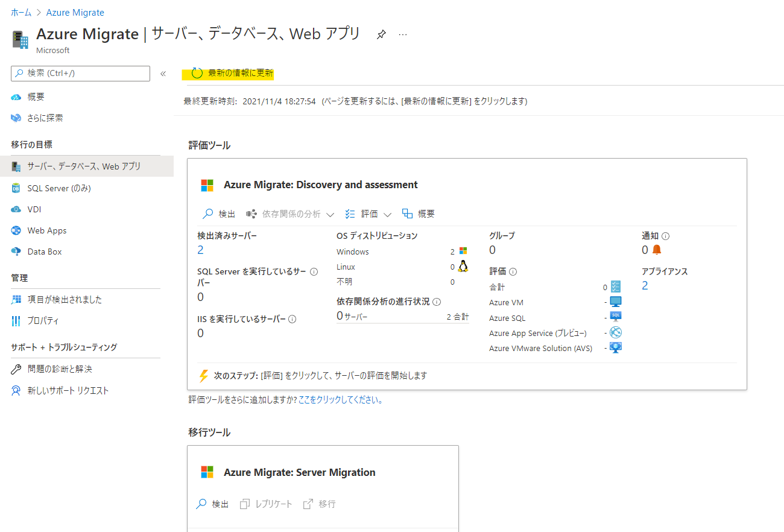Click the 移行 icon in Server Migration

coord(309,504)
